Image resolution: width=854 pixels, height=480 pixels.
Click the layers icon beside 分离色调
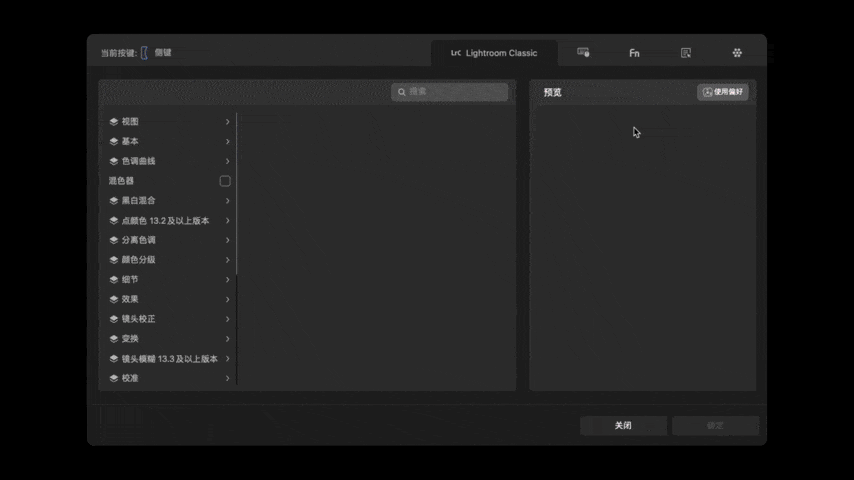[114, 240]
